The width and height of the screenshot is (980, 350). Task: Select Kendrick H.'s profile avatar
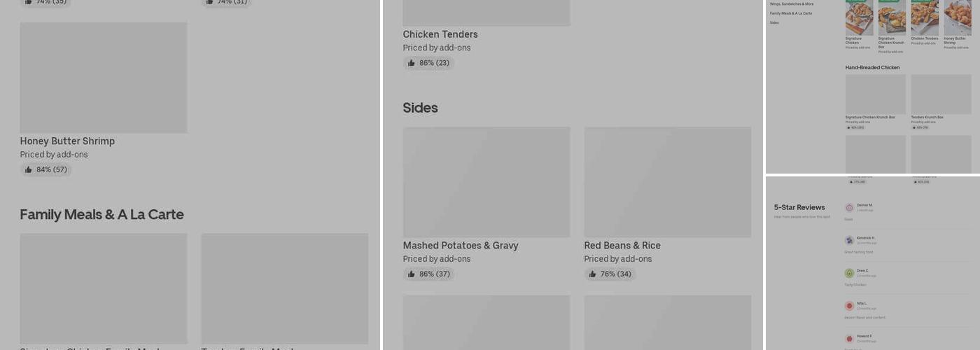[x=849, y=240]
